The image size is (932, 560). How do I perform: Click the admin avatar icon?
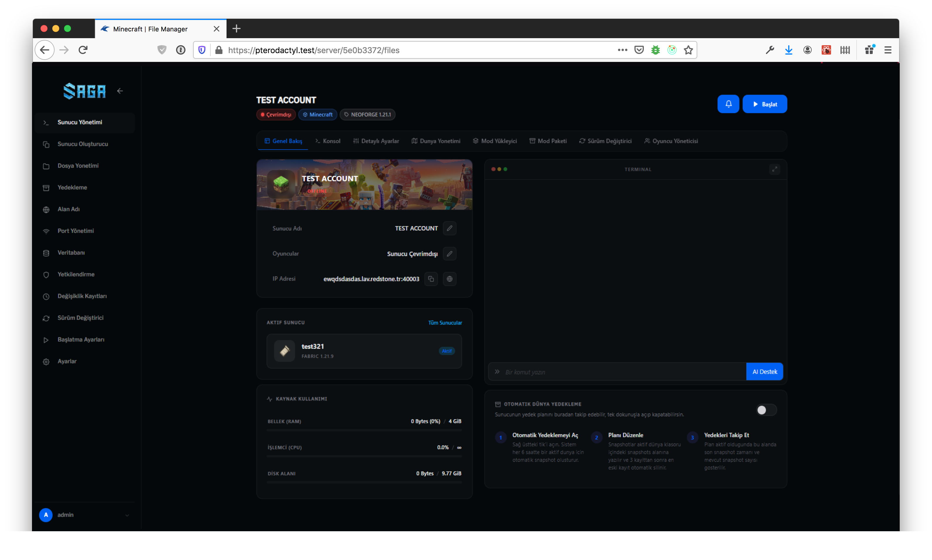(x=46, y=515)
